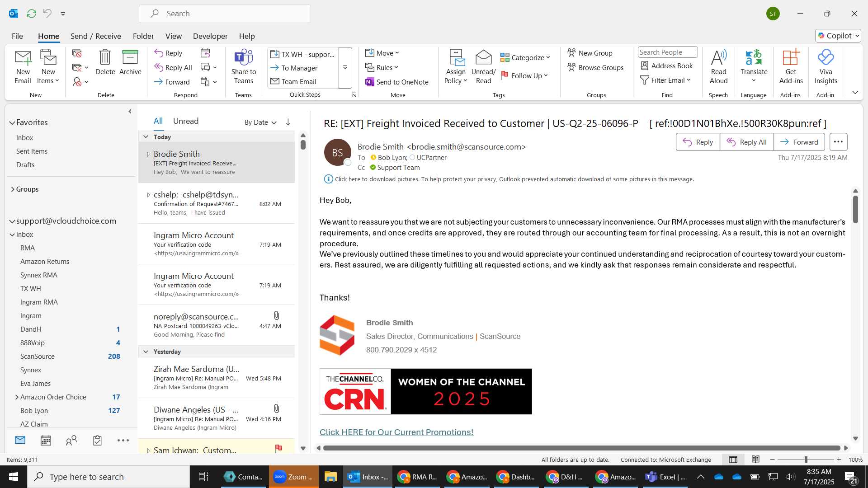Click the zoom in plus button
The width and height of the screenshot is (868, 488).
click(x=839, y=460)
